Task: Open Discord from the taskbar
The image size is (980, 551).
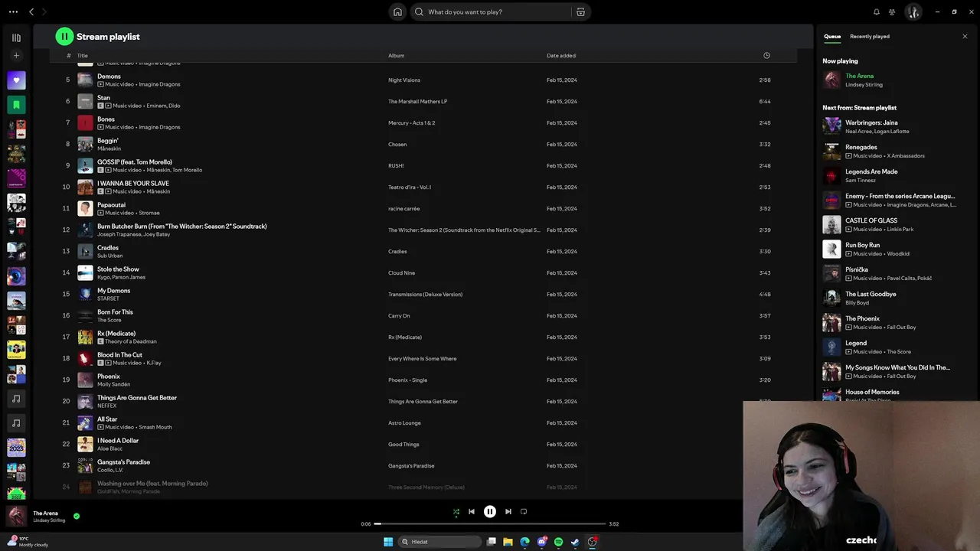Action: tap(541, 542)
